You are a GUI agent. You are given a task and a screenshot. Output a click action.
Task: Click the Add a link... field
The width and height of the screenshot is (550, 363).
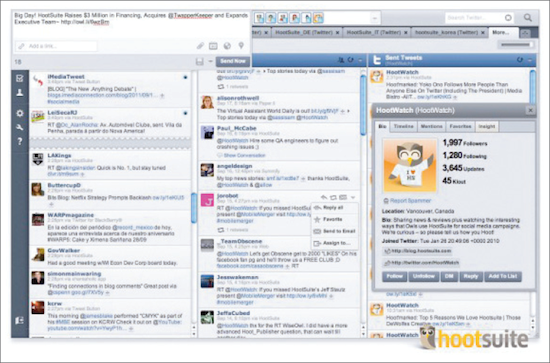(56, 46)
